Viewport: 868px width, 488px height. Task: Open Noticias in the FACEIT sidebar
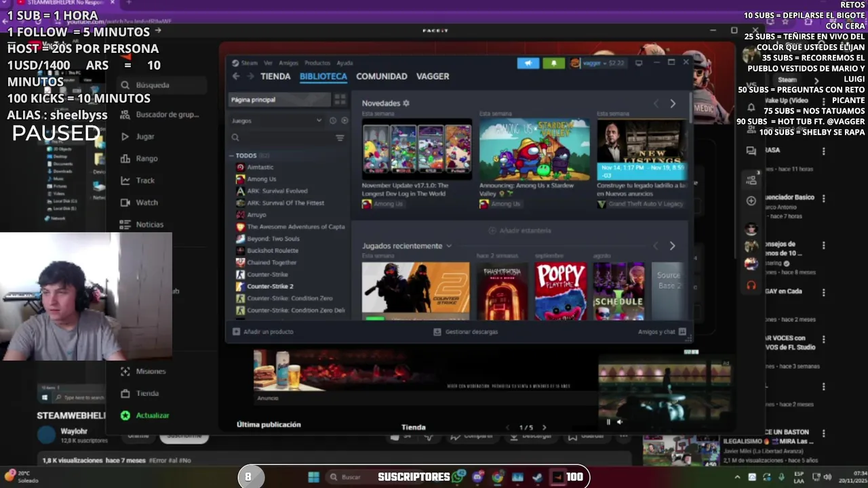pyautogui.click(x=149, y=224)
